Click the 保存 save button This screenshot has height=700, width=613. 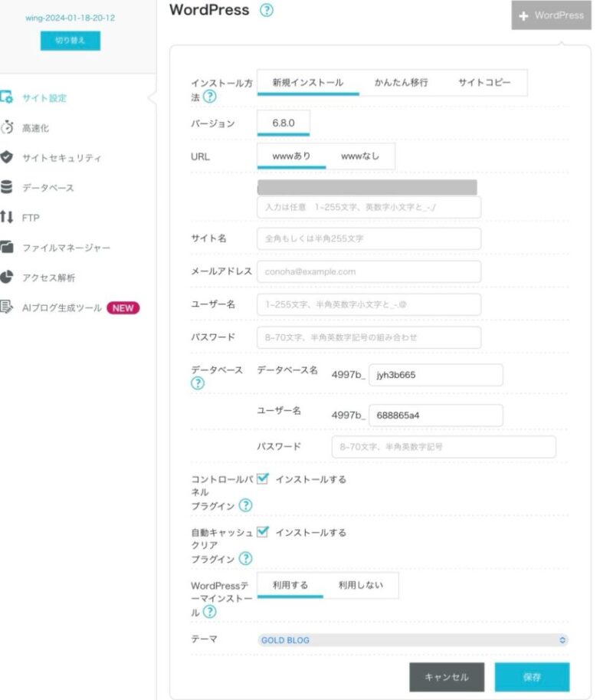click(533, 677)
